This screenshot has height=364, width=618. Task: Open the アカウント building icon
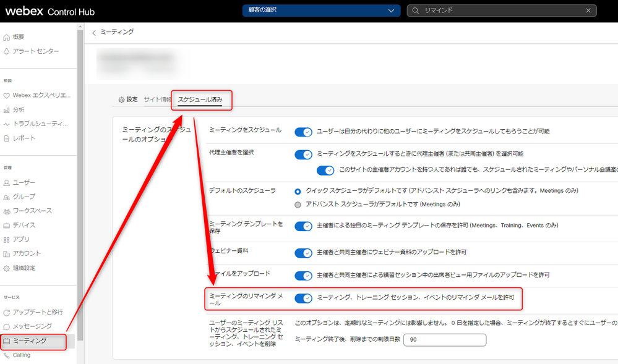(x=6, y=254)
